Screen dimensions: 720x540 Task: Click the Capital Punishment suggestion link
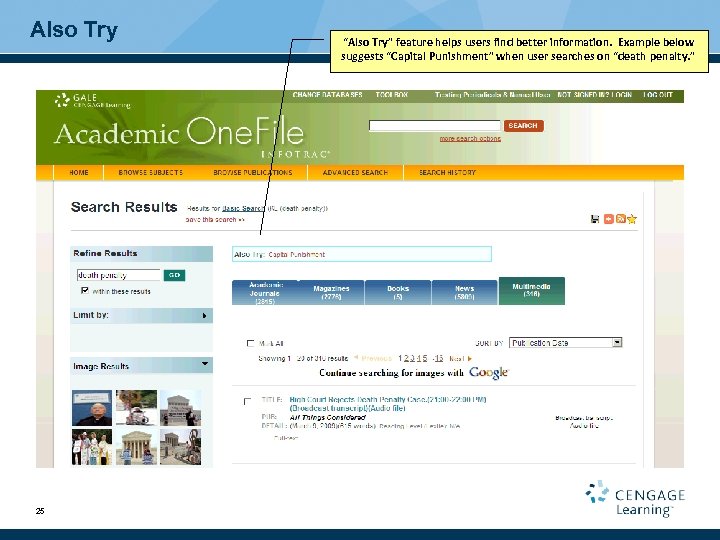(297, 254)
